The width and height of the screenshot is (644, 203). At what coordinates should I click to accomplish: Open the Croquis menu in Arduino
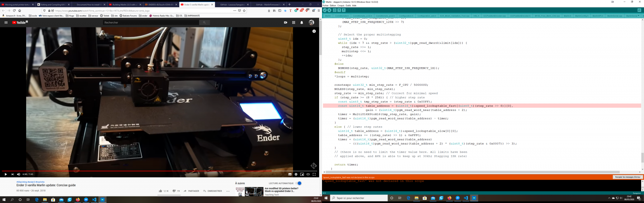(341, 6)
